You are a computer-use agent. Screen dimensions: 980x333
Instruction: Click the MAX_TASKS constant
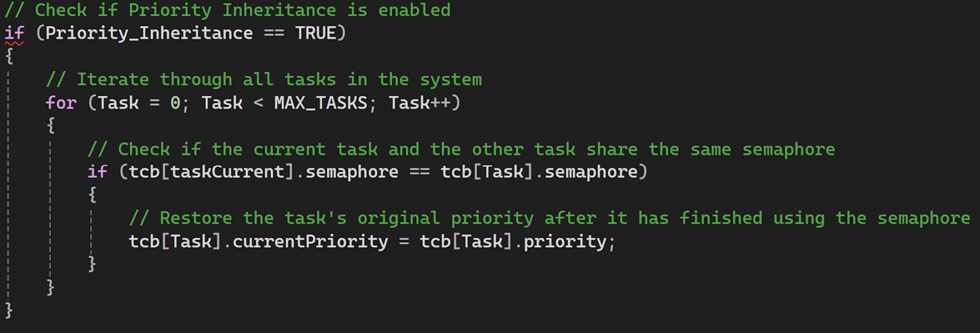(321, 103)
